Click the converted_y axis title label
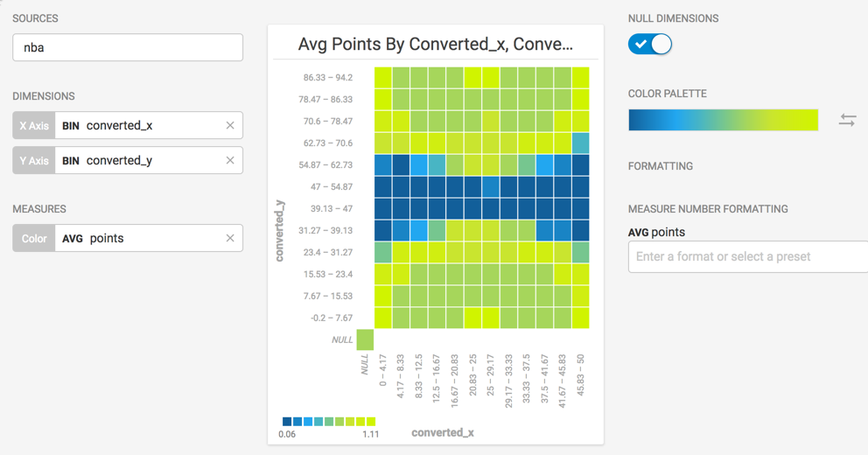This screenshot has height=455, width=868. 280,230
